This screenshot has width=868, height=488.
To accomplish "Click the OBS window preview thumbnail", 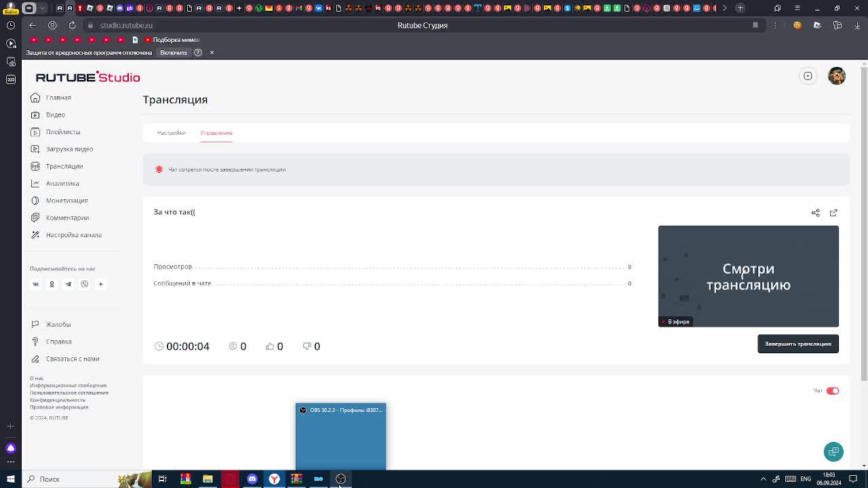I will coord(340,436).
